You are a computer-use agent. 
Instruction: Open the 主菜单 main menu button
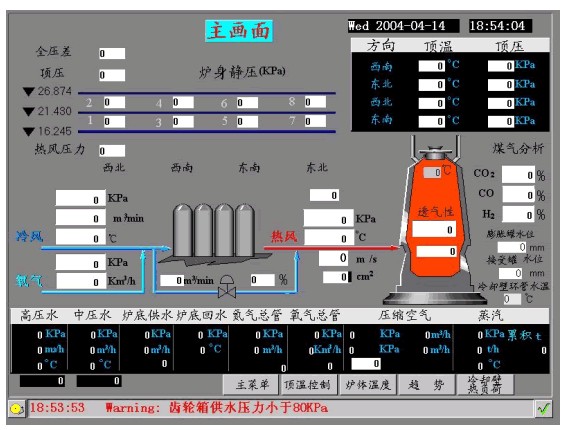[251, 384]
